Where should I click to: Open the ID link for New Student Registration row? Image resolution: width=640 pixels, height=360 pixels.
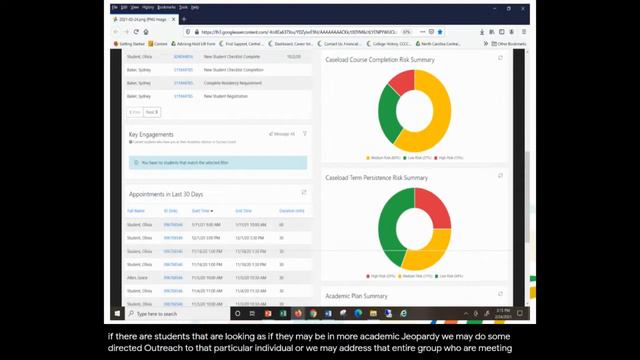(x=183, y=96)
